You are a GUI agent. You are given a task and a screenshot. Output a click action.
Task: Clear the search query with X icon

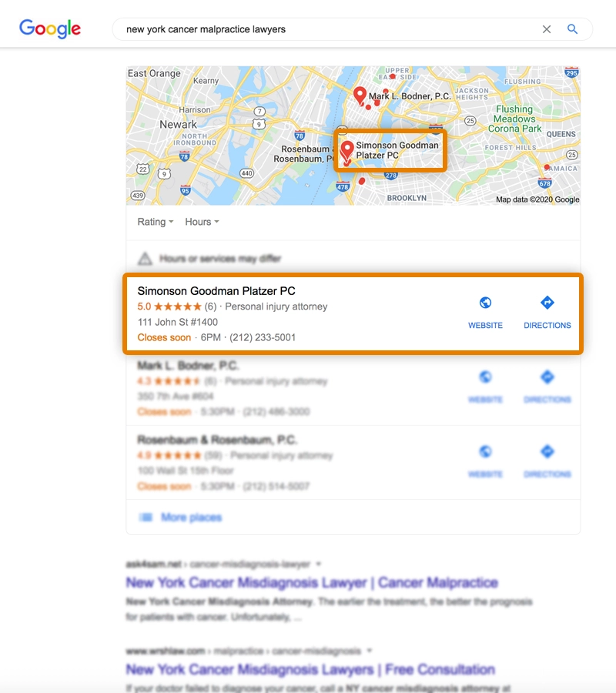click(x=547, y=29)
